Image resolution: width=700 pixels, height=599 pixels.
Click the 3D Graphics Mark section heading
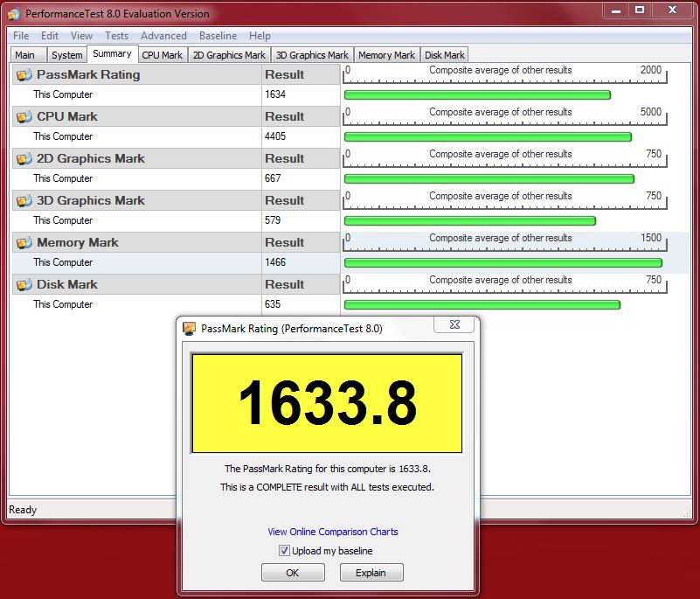pos(91,200)
